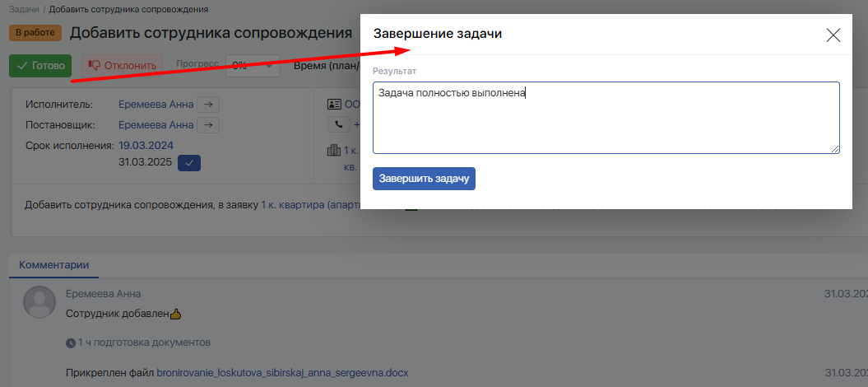The height and width of the screenshot is (387, 868).
Task: Click the Задачи breadcrumb link
Action: [x=24, y=9]
